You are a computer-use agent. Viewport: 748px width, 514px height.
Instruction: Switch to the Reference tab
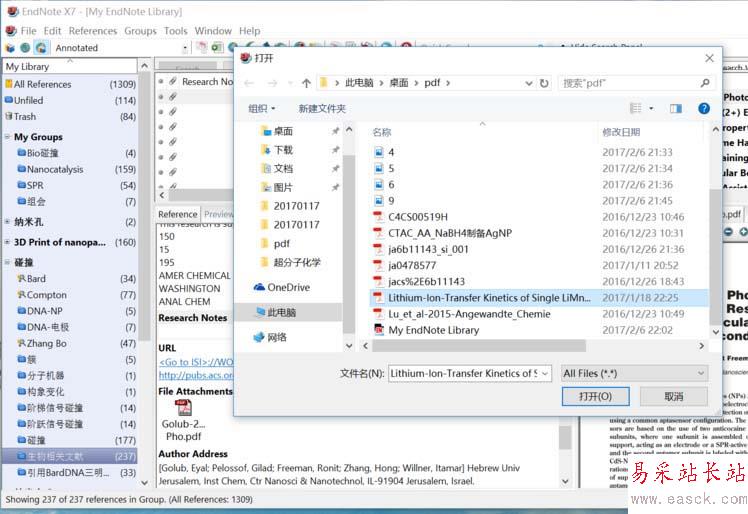(x=177, y=214)
